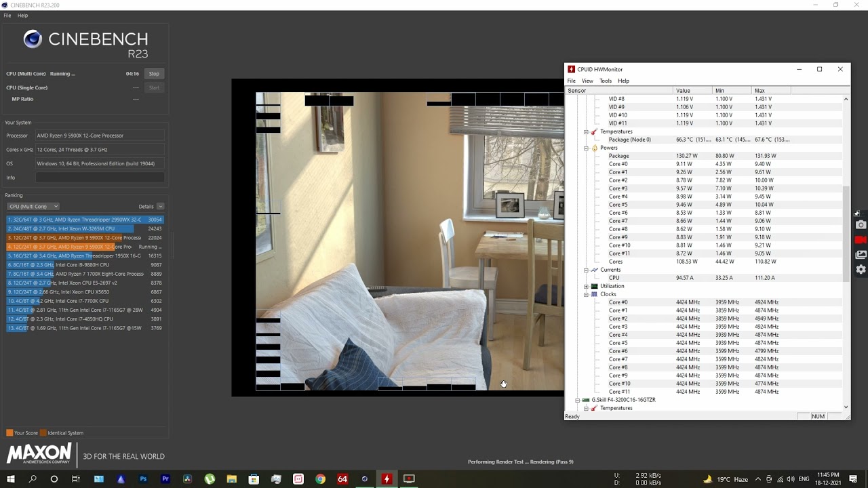Select Cores power row 108.53 W
This screenshot has width=868, height=488.
[x=705, y=262]
